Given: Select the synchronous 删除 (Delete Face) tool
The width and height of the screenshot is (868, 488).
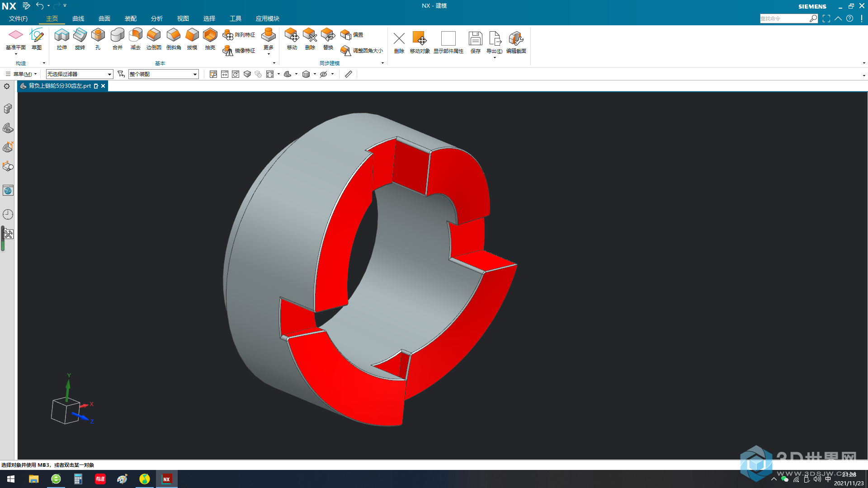Looking at the screenshot, I should point(310,39).
